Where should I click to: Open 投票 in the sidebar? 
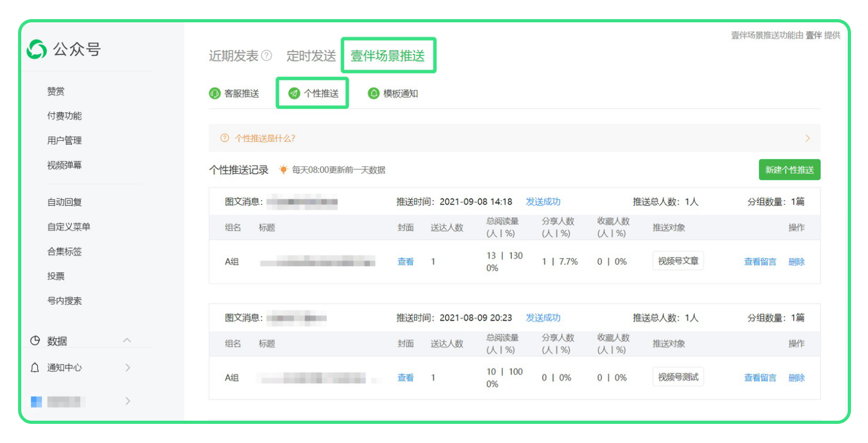56,276
